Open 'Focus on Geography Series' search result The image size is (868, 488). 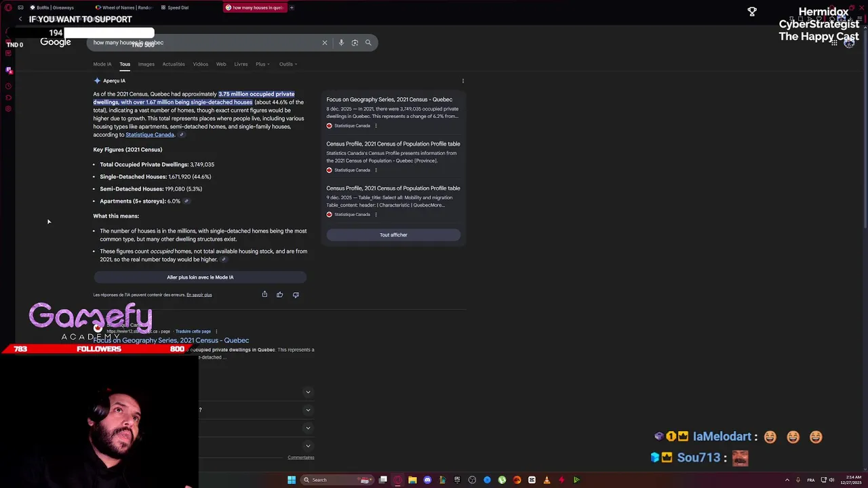coord(171,340)
